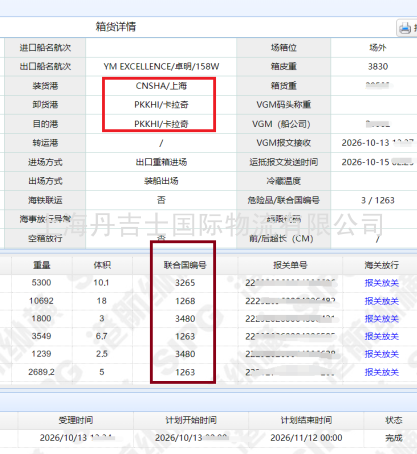Select vessel value YM EXCELLENCE/卓明/158W
This screenshot has height=454, width=417.
161,67
